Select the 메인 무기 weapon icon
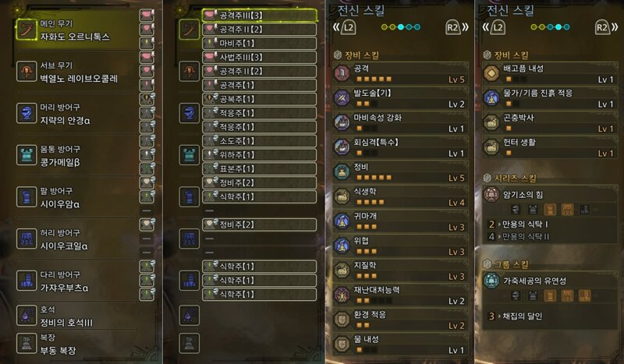 pos(27,30)
